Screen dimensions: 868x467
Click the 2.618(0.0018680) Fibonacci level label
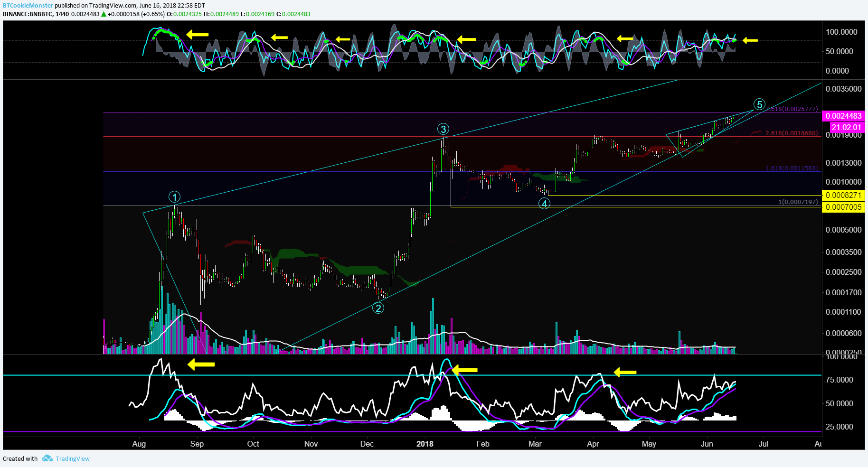792,133
